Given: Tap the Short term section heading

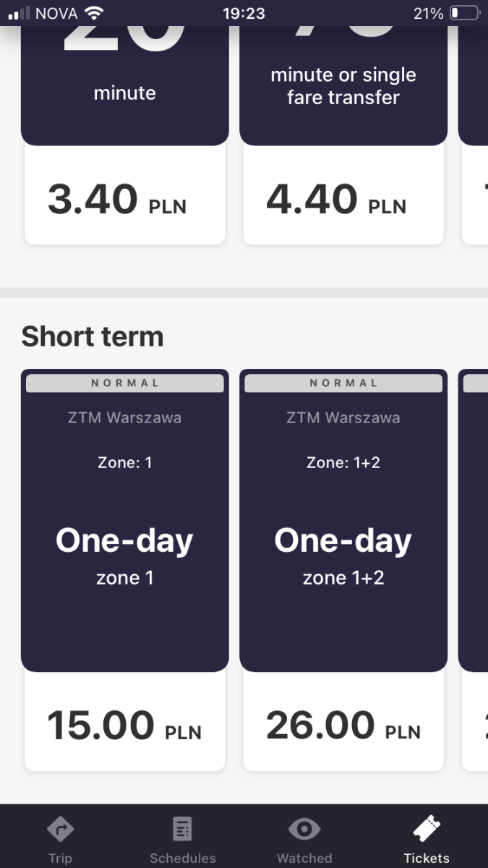Looking at the screenshot, I should (x=93, y=336).
